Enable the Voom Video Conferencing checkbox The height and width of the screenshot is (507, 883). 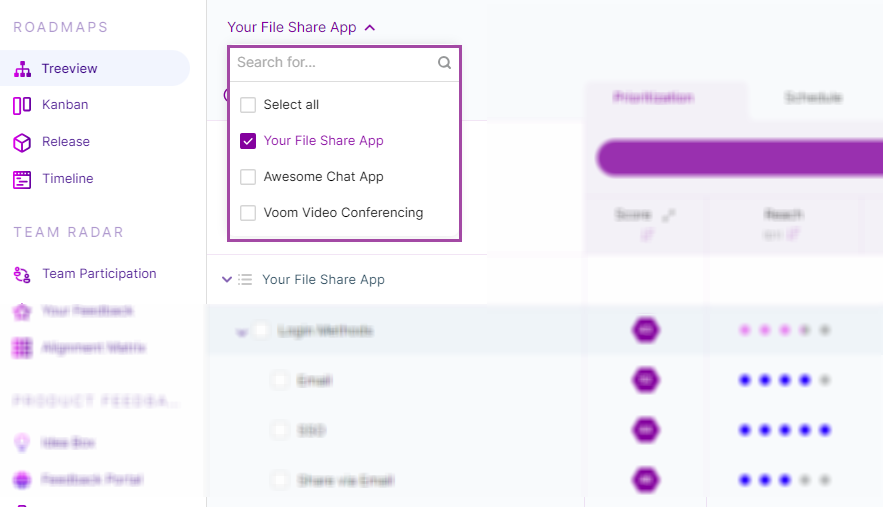pyautogui.click(x=248, y=213)
